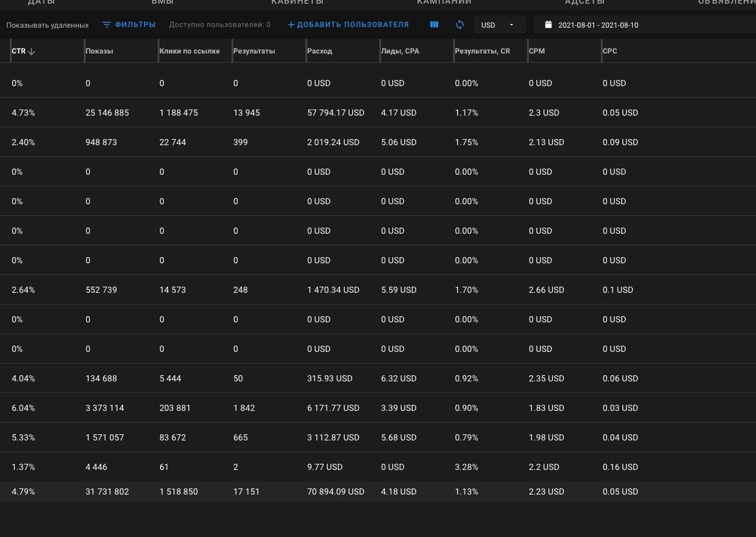Viewport: 756px width, 537px height.
Task: Click the 31 731 802 total impressions
Action: click(107, 491)
